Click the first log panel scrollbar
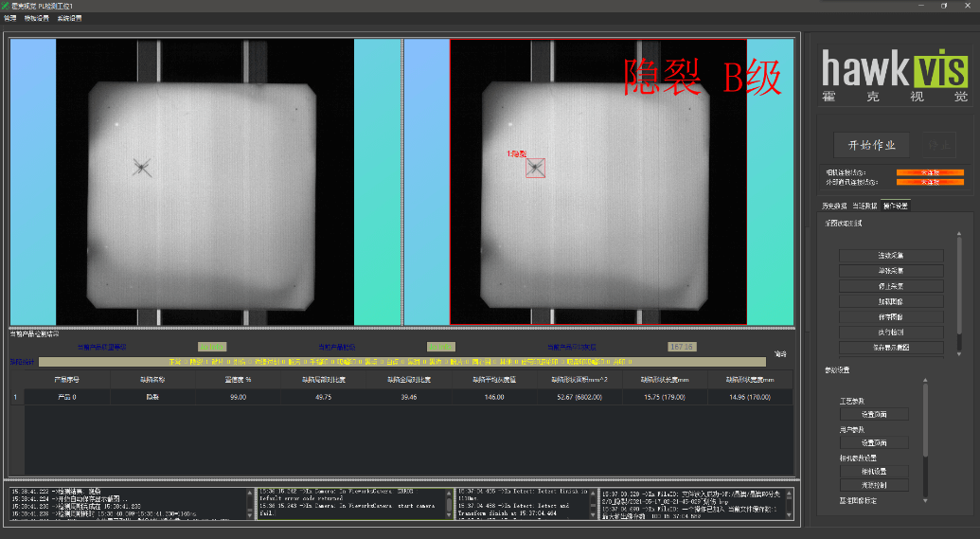Screen dimensions: 980x539 click(249, 503)
